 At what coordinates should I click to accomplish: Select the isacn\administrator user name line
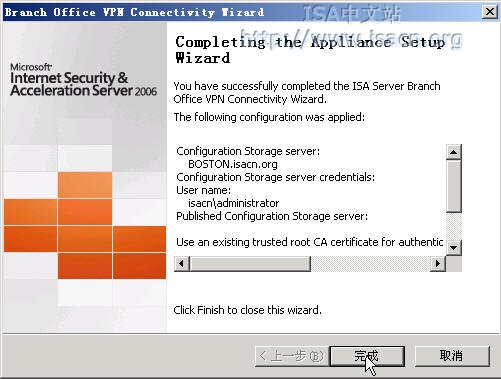233,203
